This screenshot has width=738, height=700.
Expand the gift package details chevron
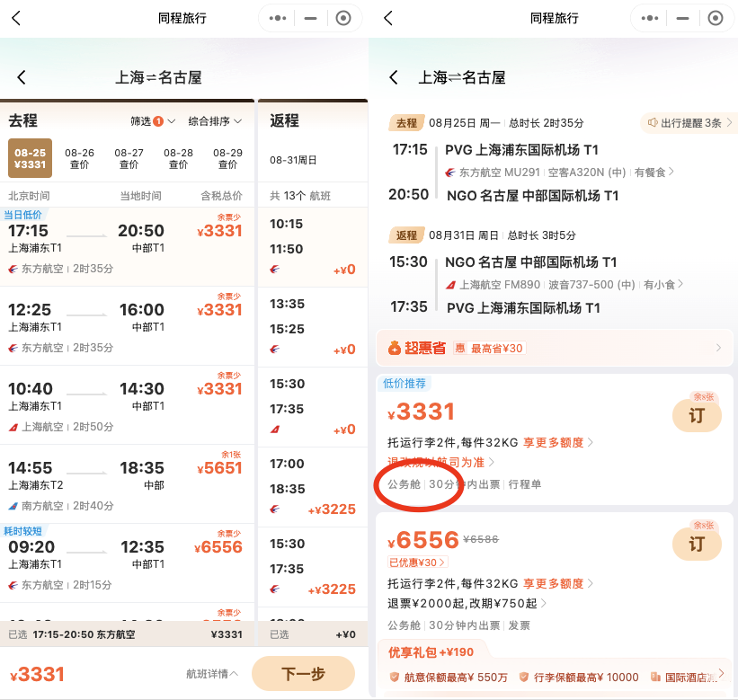point(722,673)
